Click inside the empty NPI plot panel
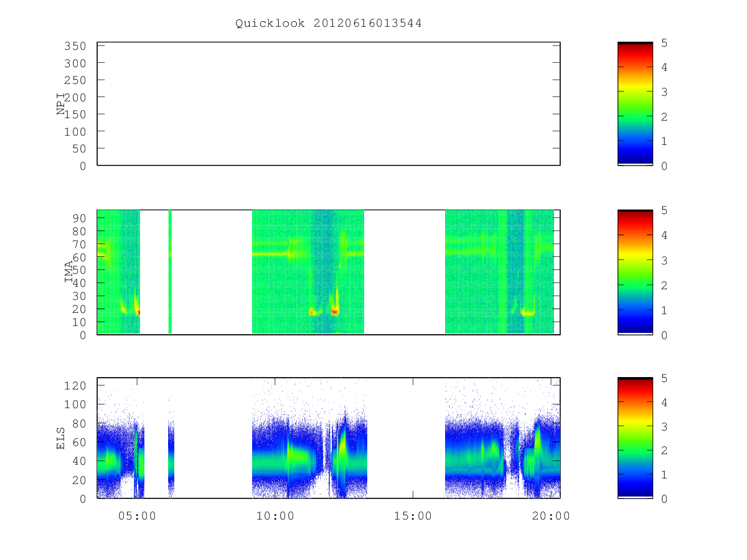Viewport: 747px width, 560px height. click(x=329, y=104)
